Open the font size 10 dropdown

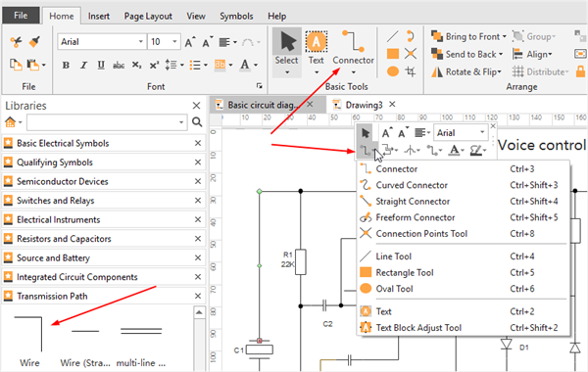coord(174,41)
